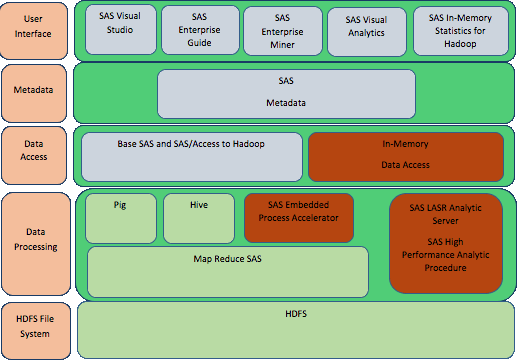This screenshot has width=520, height=363.
Task: Click the SAS Enterprise Miner box
Action: coord(283,31)
